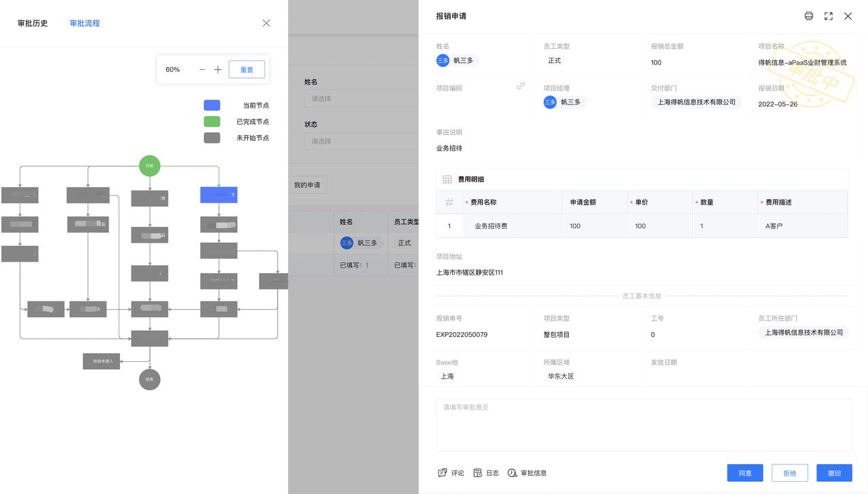Click the 报销申请 panel title
The image size is (868, 494).
point(451,16)
